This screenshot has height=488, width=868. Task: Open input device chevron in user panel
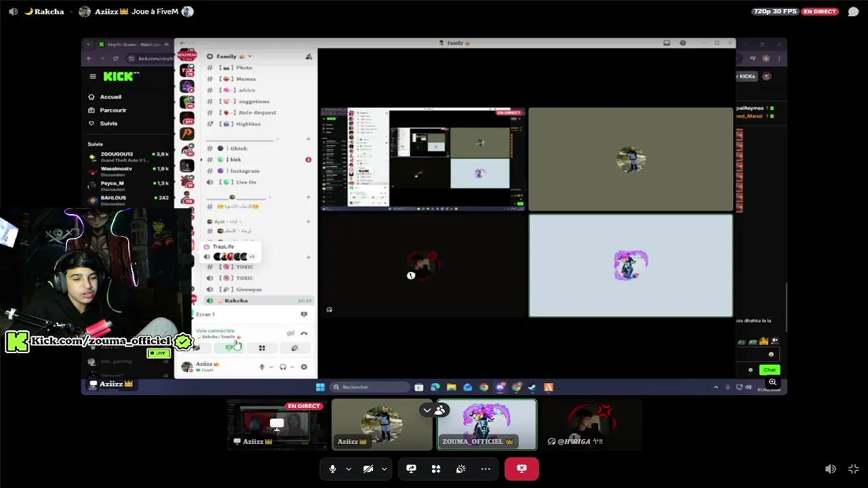pyautogui.click(x=271, y=367)
